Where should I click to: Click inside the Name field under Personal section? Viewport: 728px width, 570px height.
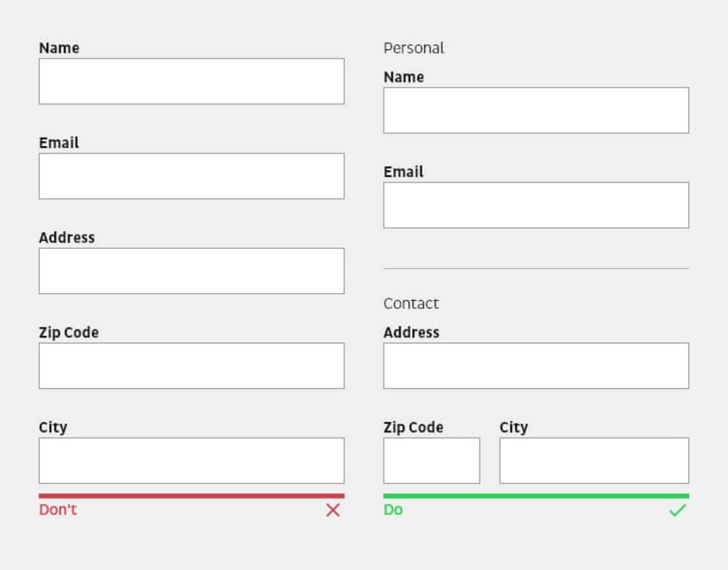point(536,110)
